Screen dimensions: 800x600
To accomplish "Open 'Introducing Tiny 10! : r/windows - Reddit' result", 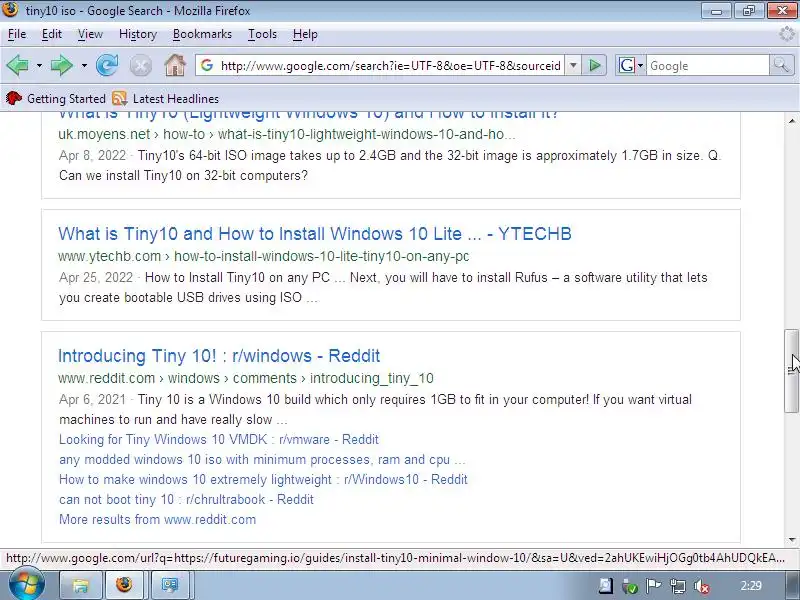I will (219, 356).
